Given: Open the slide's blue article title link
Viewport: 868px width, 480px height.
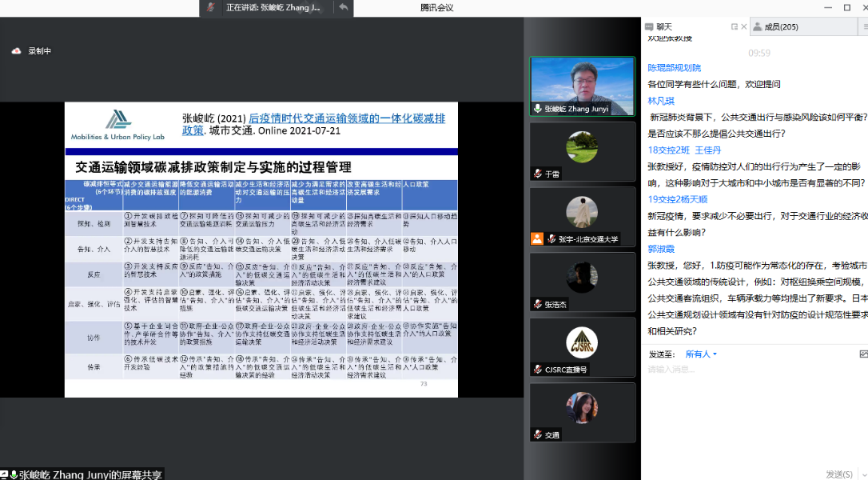Looking at the screenshot, I should pos(347,118).
